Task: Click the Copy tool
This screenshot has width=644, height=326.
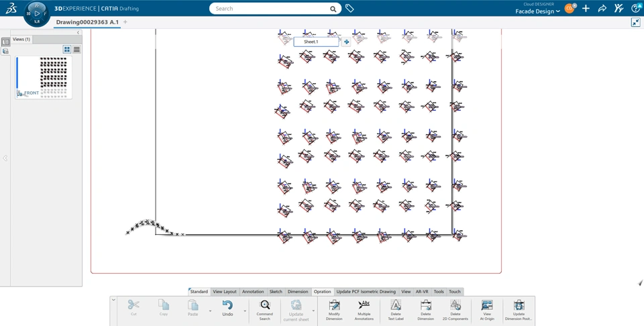Action: coord(164,307)
